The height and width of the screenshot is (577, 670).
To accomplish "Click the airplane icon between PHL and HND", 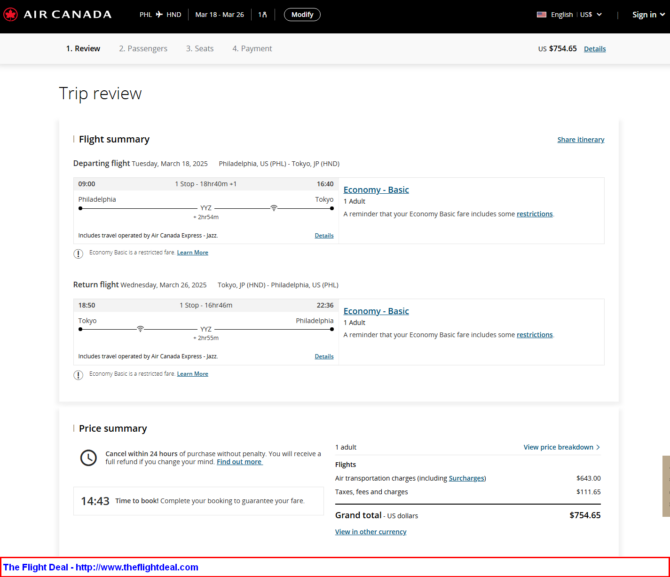I will click(159, 15).
